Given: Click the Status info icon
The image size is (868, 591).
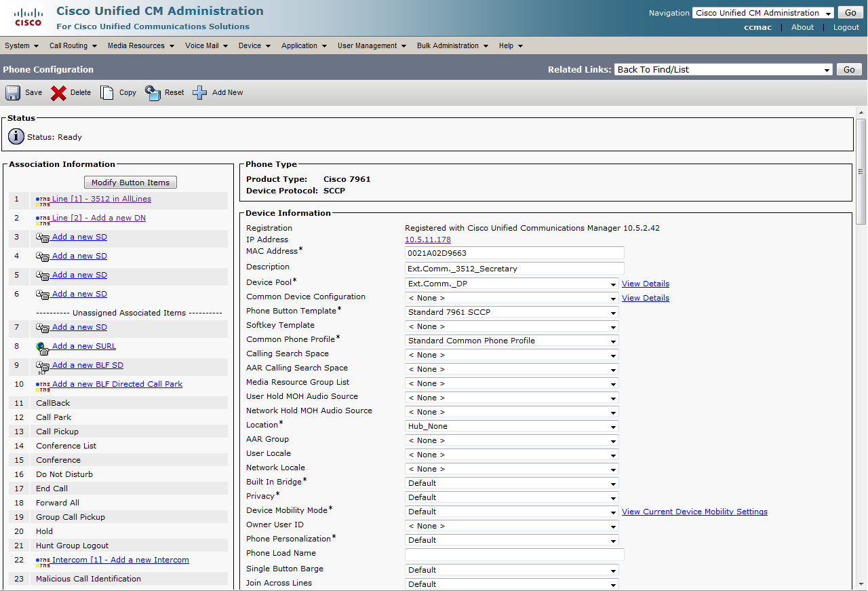Looking at the screenshot, I should click(16, 136).
